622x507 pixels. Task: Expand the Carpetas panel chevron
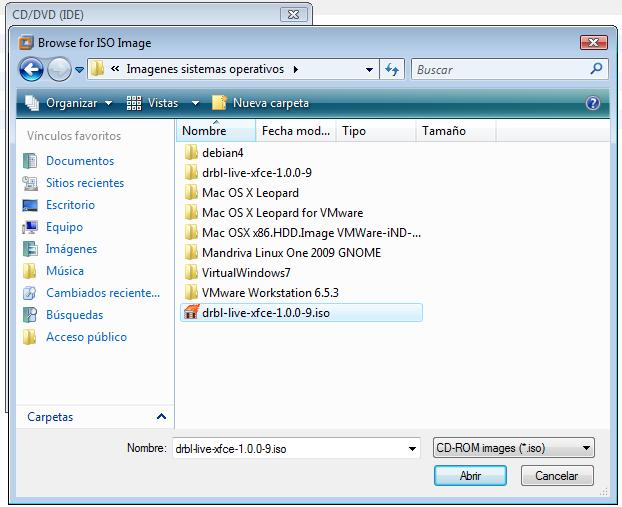pos(161,417)
